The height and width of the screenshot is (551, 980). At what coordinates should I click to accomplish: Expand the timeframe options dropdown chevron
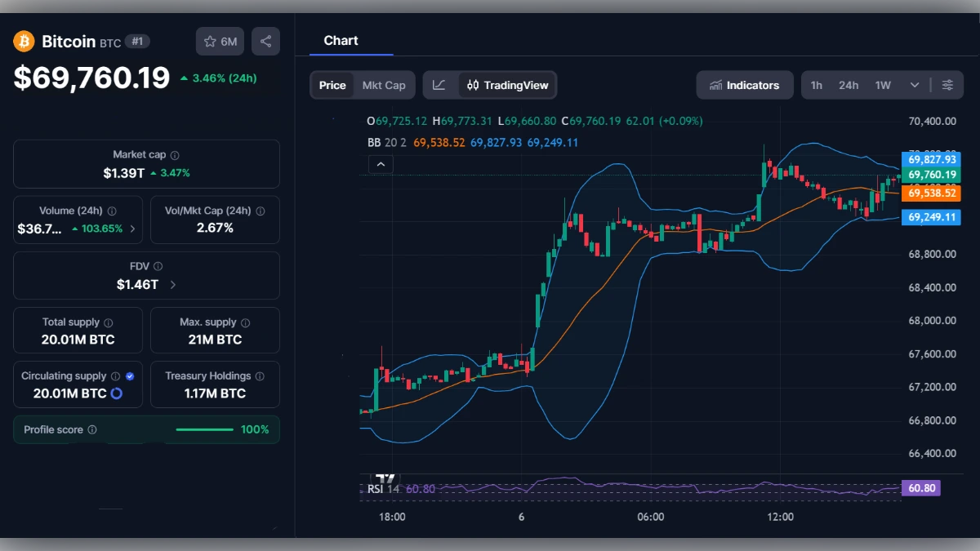pos(915,84)
